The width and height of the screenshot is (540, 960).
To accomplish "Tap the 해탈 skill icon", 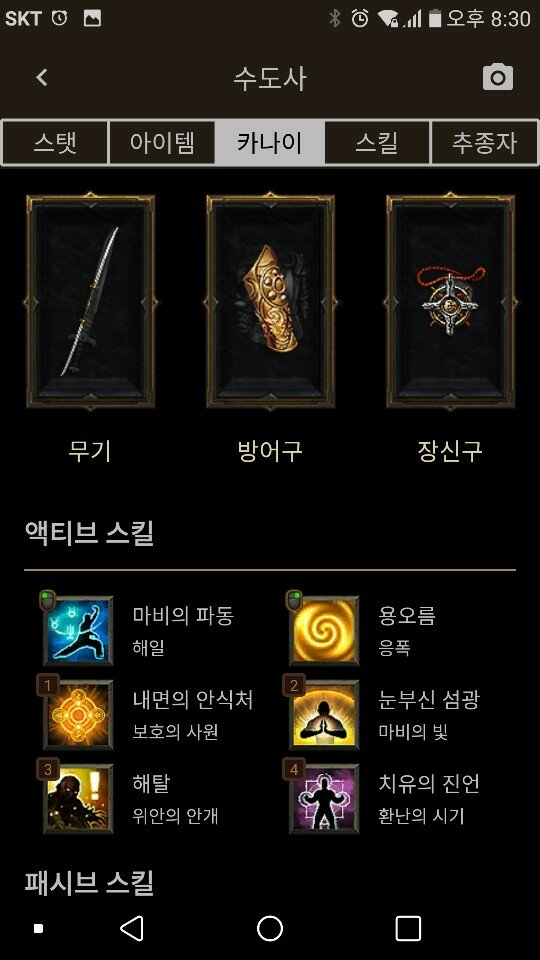I will click(x=78, y=798).
